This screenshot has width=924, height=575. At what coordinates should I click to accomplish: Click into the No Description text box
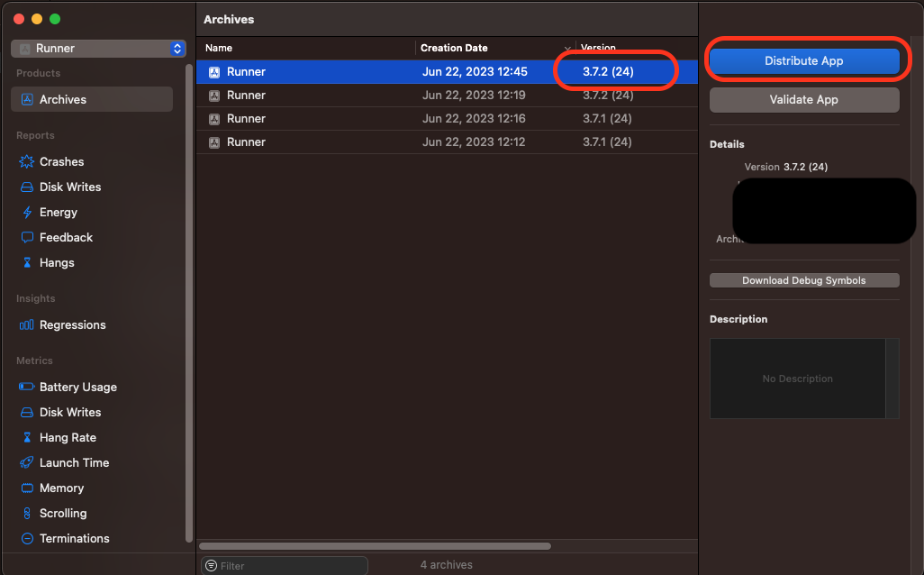click(797, 379)
